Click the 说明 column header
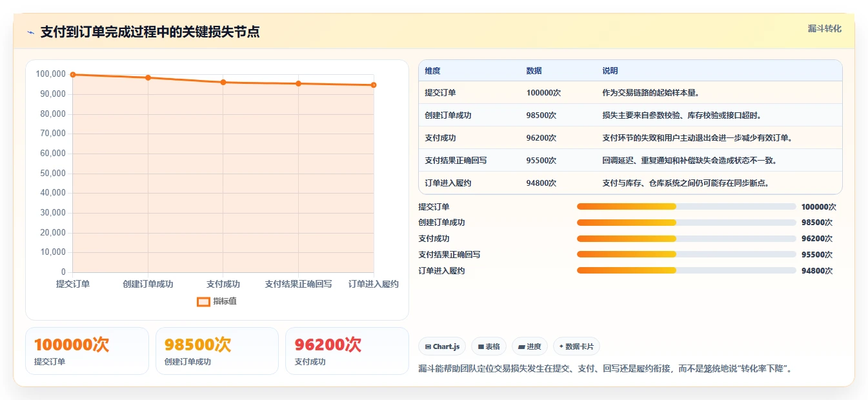The width and height of the screenshot is (868, 400). point(610,70)
